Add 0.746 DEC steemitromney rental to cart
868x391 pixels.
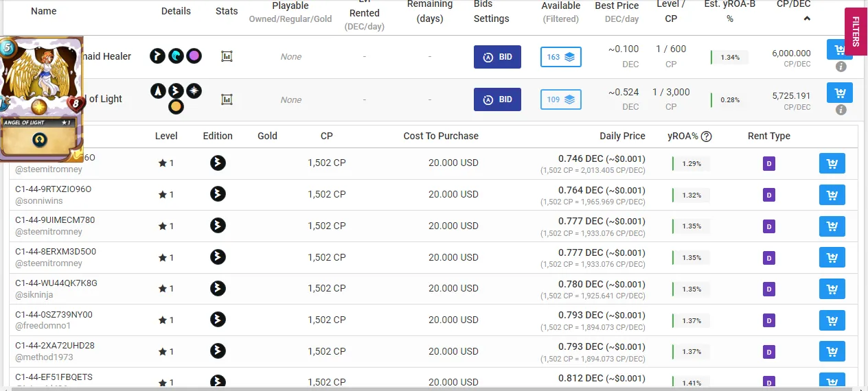coord(832,163)
